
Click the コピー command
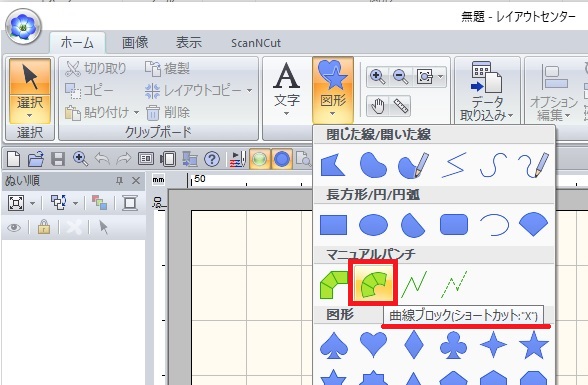point(89,90)
